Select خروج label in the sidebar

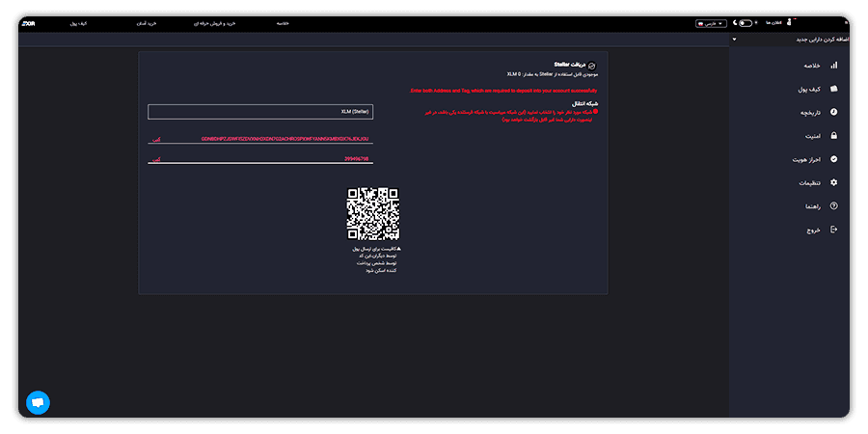[813, 231]
